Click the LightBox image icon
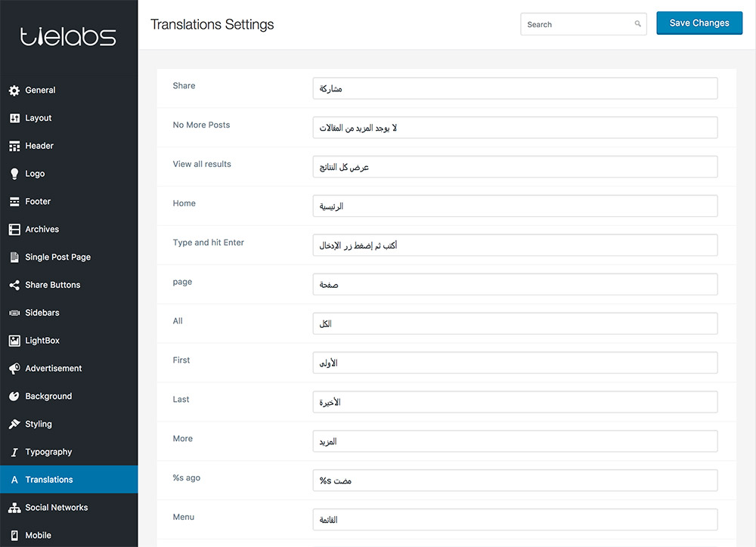This screenshot has height=547, width=756. click(x=14, y=341)
